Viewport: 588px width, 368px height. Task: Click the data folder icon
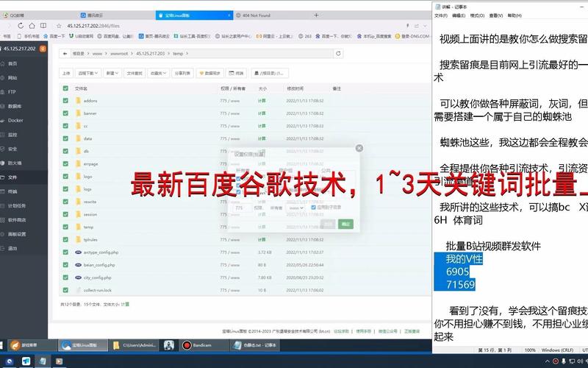click(78, 138)
